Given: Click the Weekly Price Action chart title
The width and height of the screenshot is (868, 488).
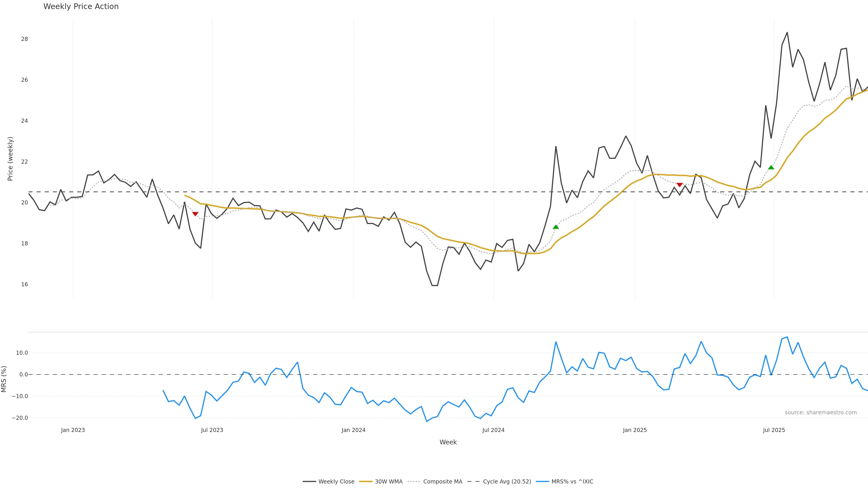Looking at the screenshot, I should click(81, 6).
